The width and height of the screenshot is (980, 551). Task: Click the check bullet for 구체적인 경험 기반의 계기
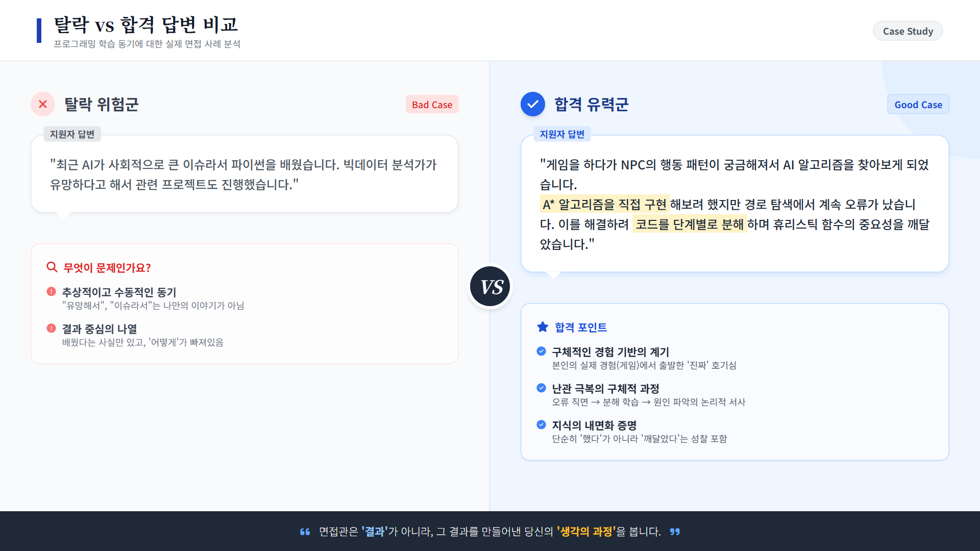[x=542, y=351]
